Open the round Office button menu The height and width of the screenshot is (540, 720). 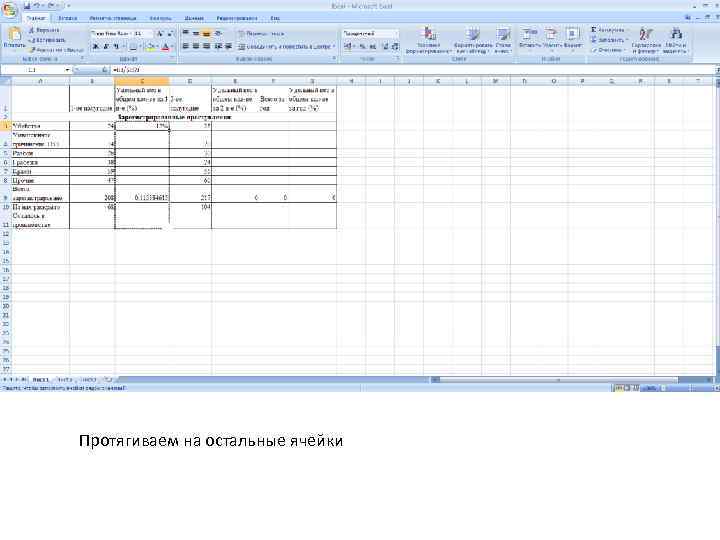point(9,10)
